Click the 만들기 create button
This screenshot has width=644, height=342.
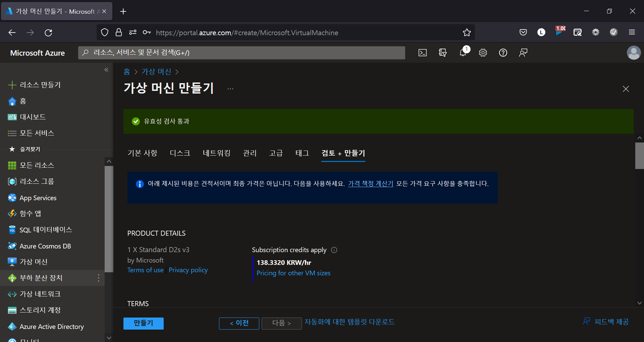[143, 323]
